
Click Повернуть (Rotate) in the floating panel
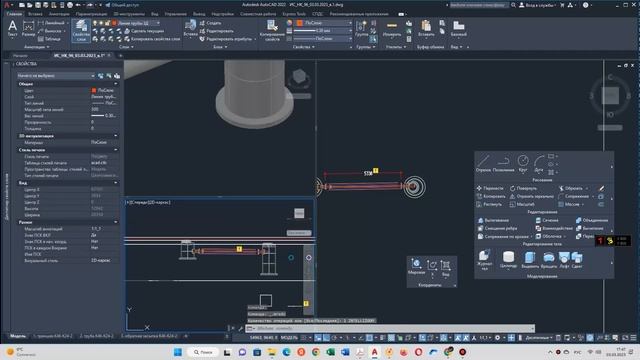[523, 188]
